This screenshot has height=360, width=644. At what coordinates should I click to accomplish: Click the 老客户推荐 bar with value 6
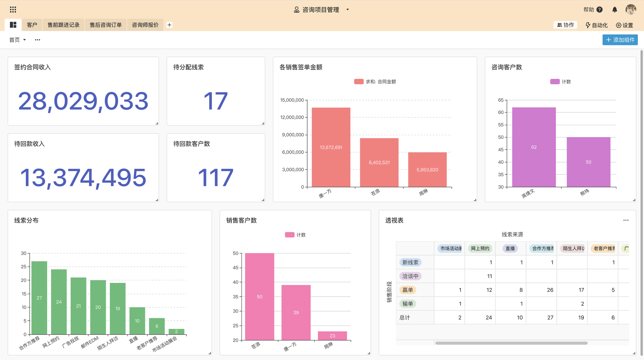point(157,326)
